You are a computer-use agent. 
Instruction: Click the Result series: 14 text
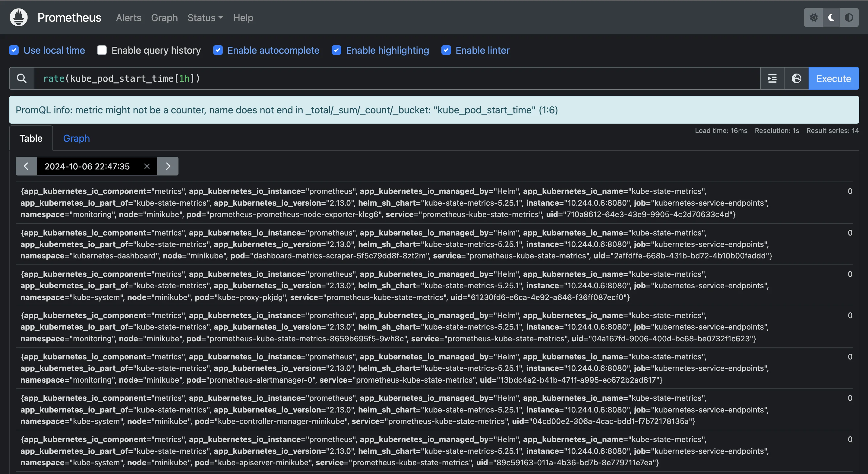click(833, 131)
